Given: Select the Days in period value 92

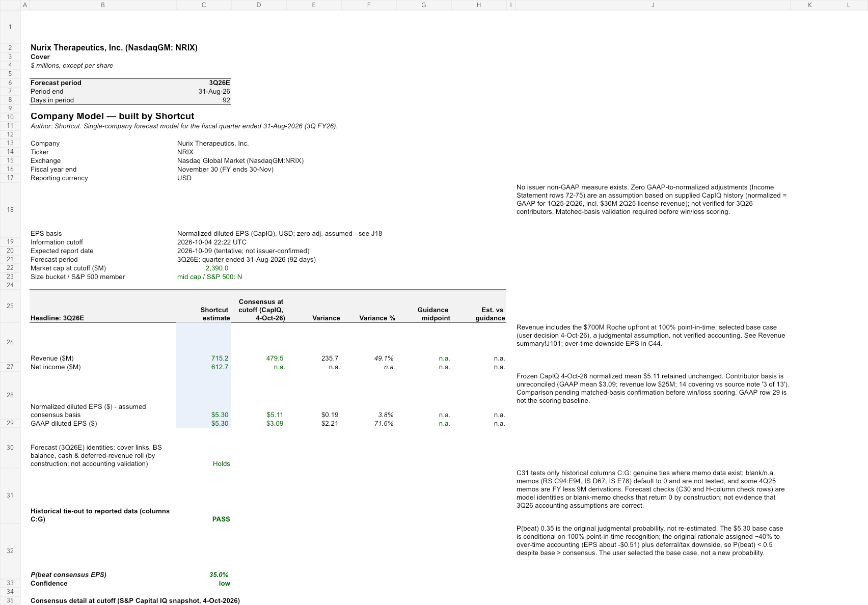Looking at the screenshot, I should pyautogui.click(x=226, y=100).
